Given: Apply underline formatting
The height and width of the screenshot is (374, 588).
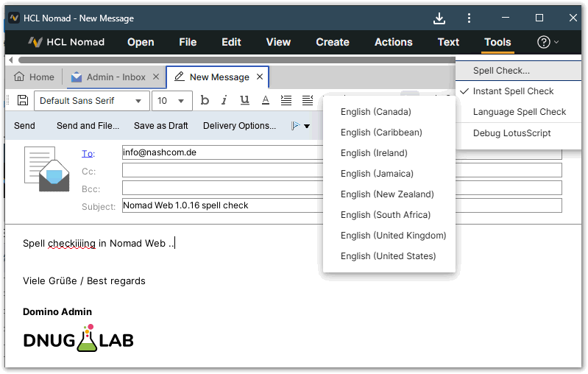Looking at the screenshot, I should (x=244, y=100).
